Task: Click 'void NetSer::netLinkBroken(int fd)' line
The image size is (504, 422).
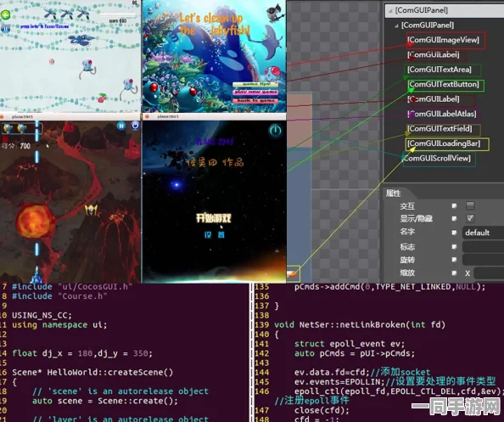Action: [360, 324]
